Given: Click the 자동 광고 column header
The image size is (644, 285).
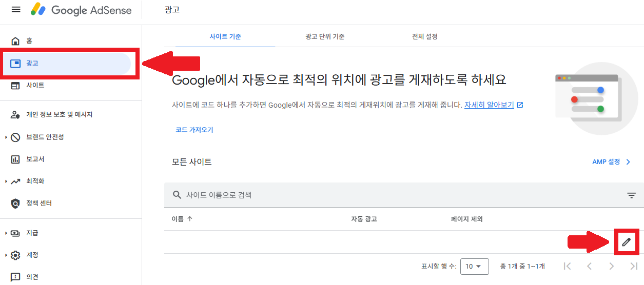Looking at the screenshot, I should click(364, 219).
